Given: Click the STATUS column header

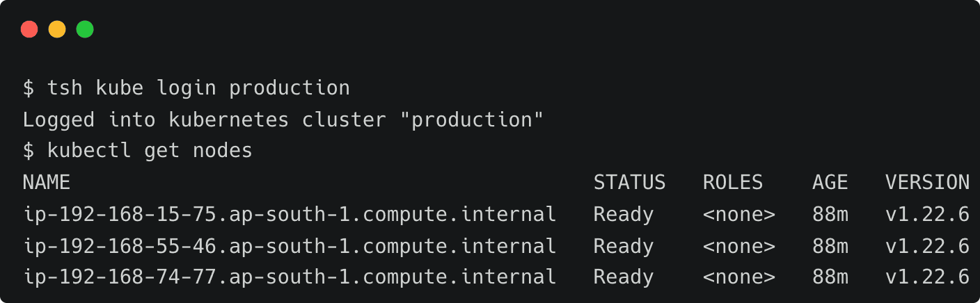Looking at the screenshot, I should [629, 183].
